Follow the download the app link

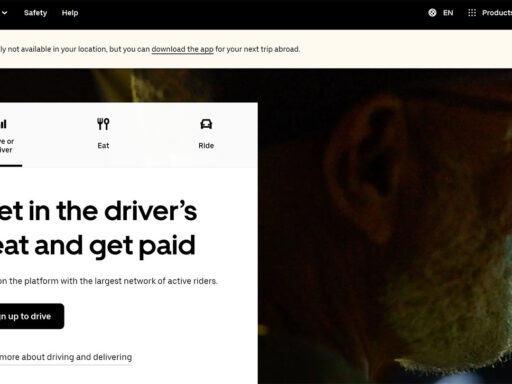(x=182, y=49)
